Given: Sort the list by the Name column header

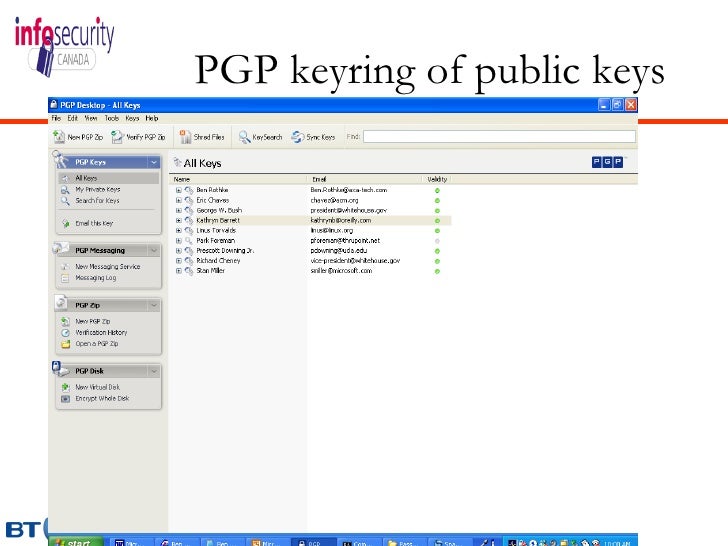Looking at the screenshot, I should [x=239, y=179].
